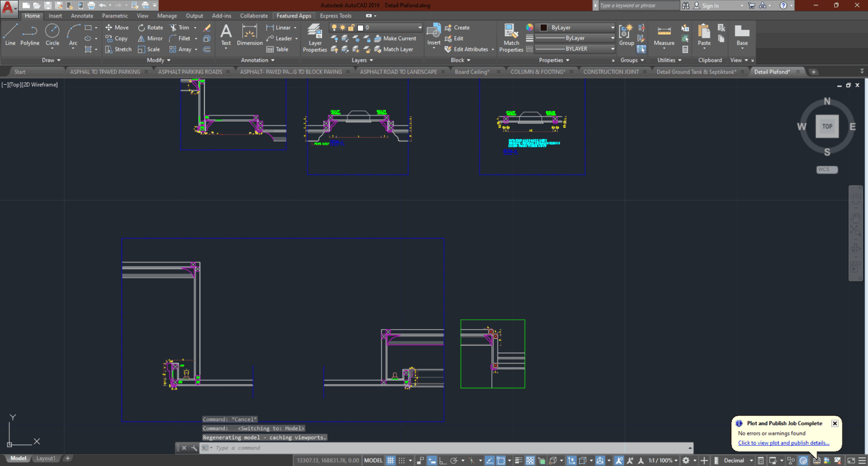Select the Mirror tool in the Modify panel
The width and height of the screenshot is (868, 466).
tap(150, 38)
